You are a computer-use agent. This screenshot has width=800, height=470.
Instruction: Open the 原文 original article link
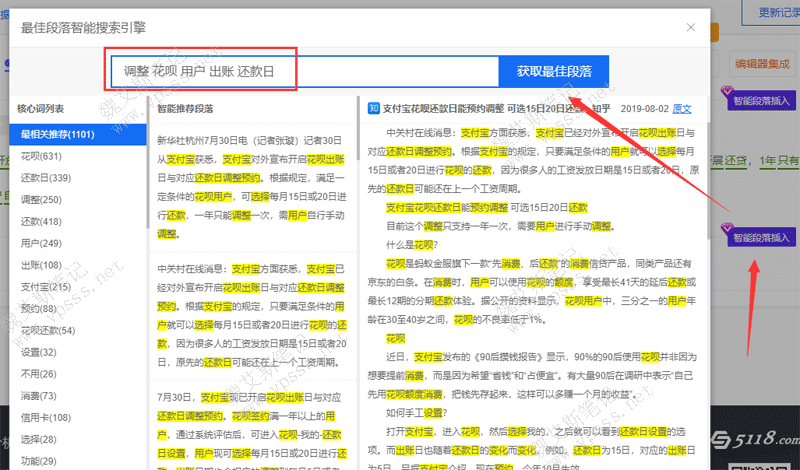[x=682, y=108]
